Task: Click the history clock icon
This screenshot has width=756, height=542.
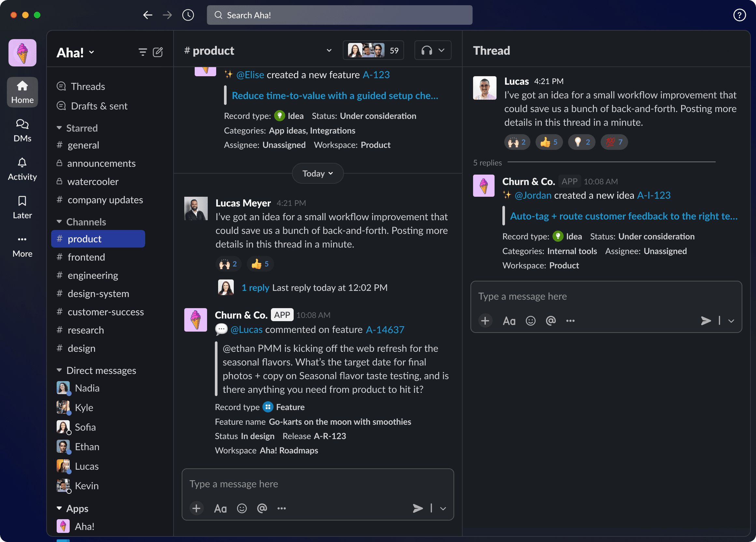Action: (188, 15)
